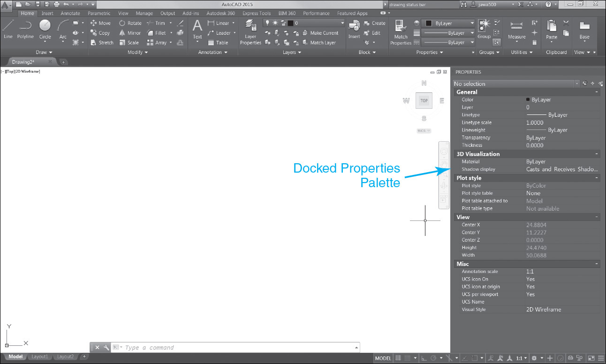Select the Stretch tool
The image size is (606, 364).
pyautogui.click(x=102, y=43)
